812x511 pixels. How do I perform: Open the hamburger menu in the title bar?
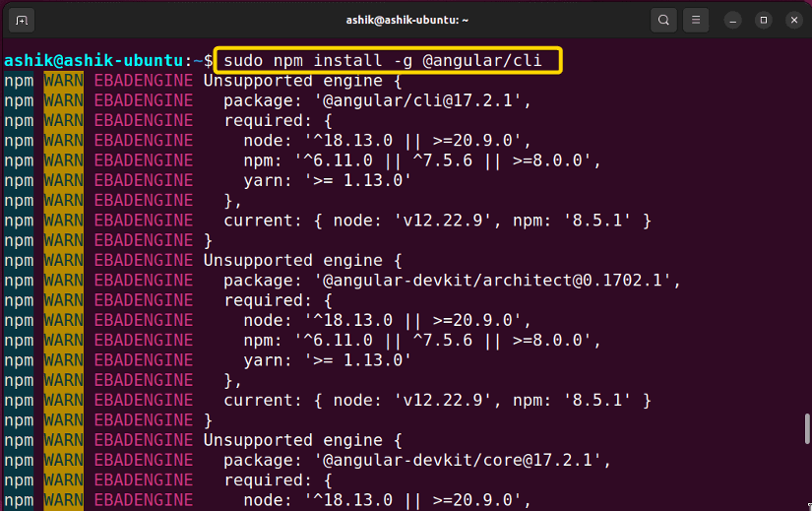(x=696, y=21)
